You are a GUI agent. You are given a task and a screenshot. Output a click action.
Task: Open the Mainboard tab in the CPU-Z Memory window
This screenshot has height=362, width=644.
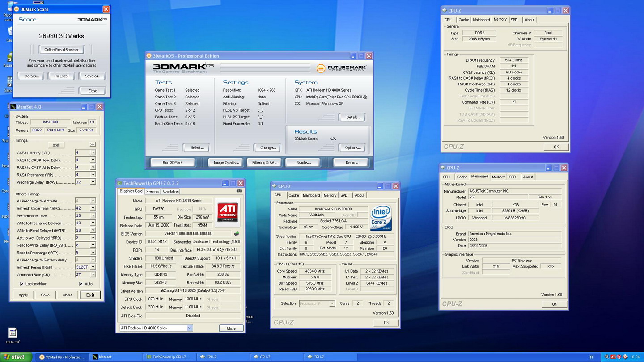(x=481, y=20)
